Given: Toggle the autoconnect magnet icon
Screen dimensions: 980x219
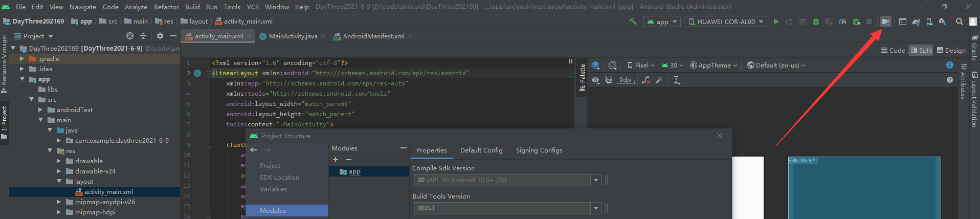Looking at the screenshot, I should pos(609,80).
